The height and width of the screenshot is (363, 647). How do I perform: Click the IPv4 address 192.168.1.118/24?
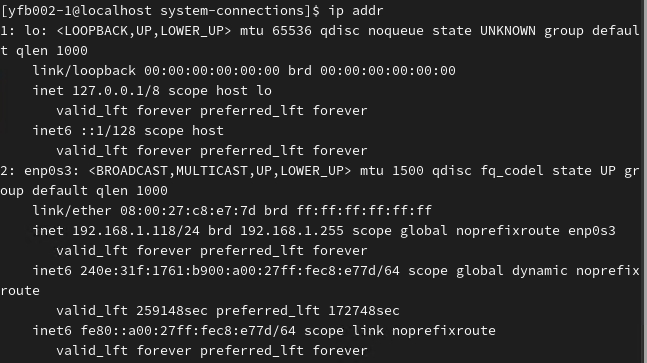[136, 231]
